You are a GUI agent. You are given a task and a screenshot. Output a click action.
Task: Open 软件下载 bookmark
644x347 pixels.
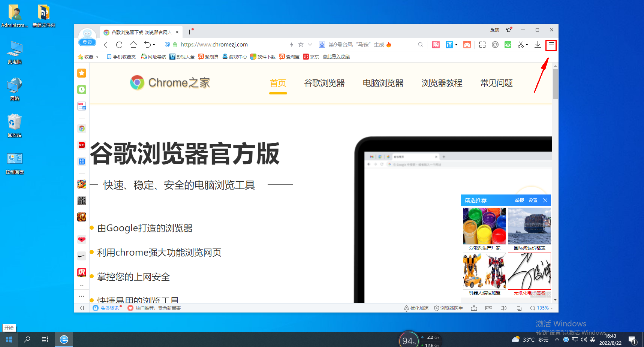tap(263, 57)
